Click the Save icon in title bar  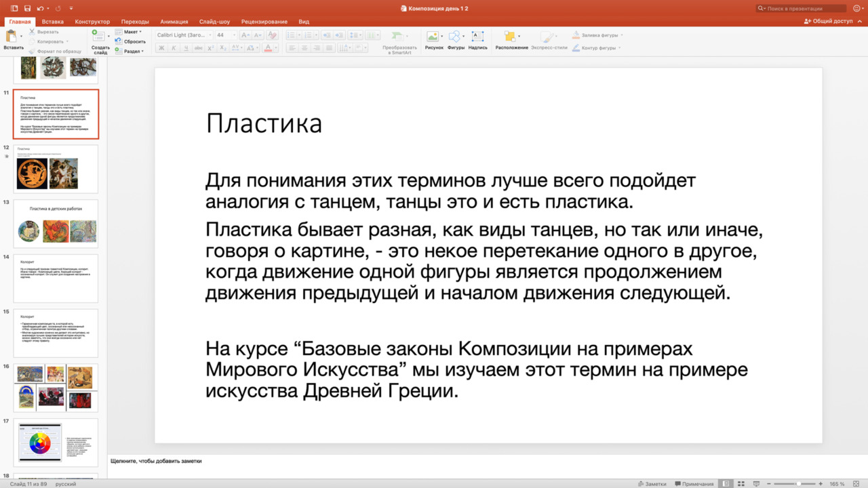point(27,8)
